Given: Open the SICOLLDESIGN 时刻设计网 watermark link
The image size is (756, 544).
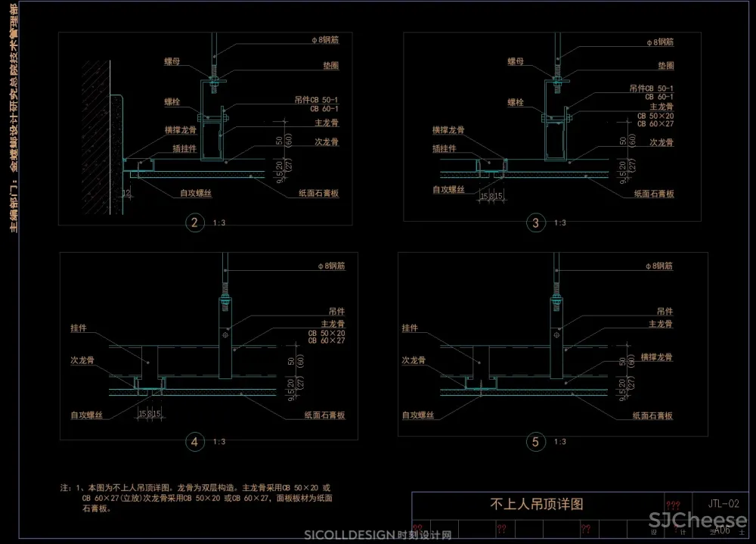Looking at the screenshot, I should pyautogui.click(x=377, y=535).
